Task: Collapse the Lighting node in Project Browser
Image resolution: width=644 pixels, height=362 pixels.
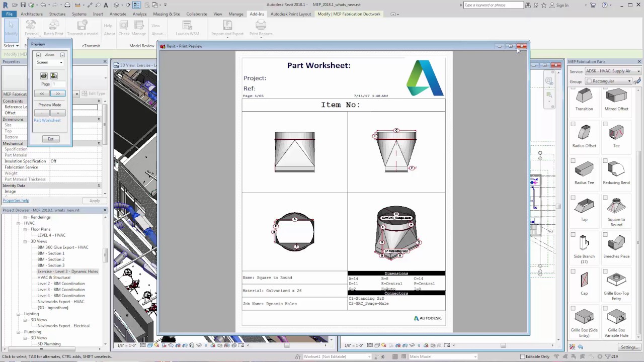Action: click(x=19, y=314)
